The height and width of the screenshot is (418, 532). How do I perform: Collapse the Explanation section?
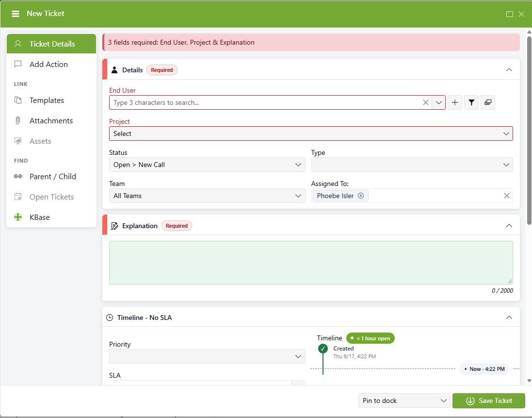pos(509,226)
